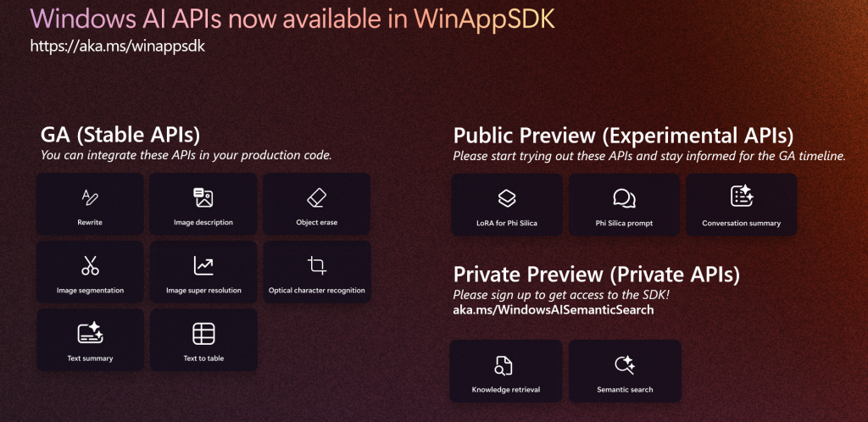Click the LoRA for Phi Silica layers icon

507,197
